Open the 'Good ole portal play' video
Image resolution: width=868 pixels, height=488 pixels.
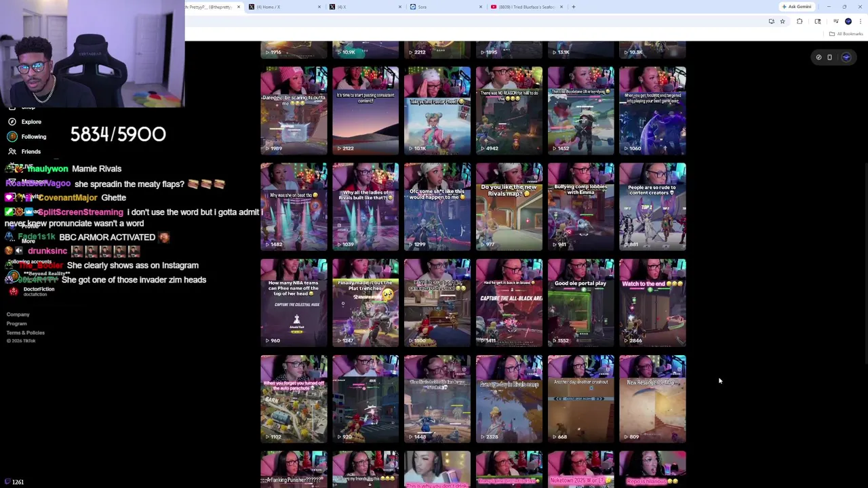point(581,303)
